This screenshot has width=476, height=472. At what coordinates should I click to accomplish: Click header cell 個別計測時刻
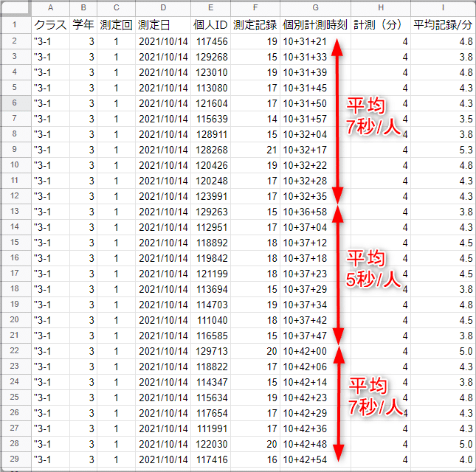click(315, 25)
